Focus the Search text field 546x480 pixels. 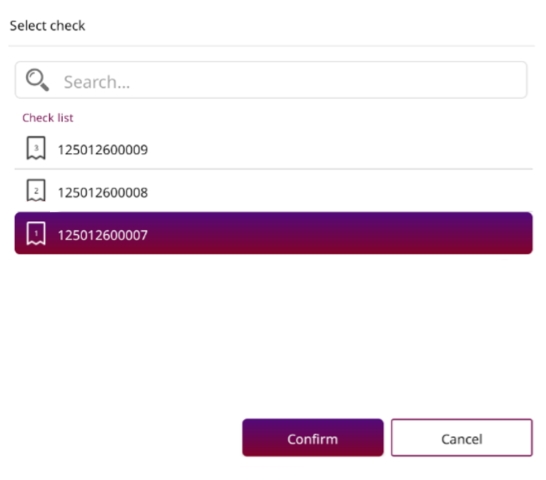(x=271, y=80)
